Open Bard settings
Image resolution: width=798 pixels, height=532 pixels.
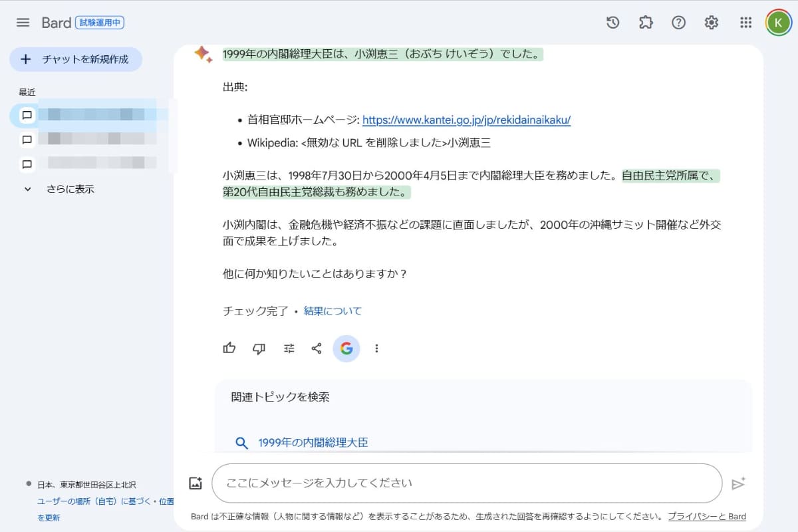(x=711, y=22)
